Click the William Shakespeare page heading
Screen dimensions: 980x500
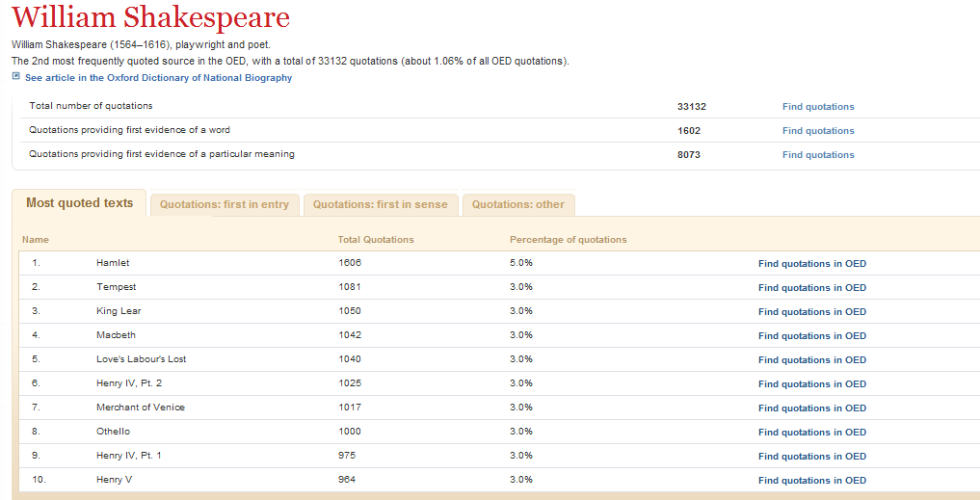(150, 17)
